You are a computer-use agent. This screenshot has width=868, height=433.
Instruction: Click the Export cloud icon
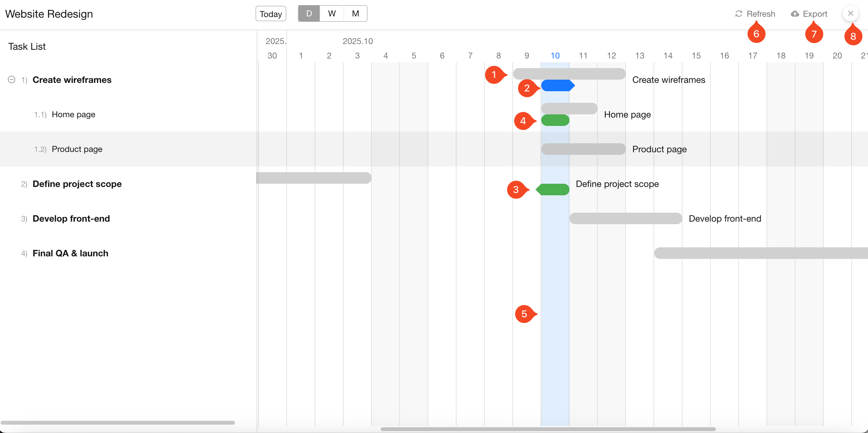(x=795, y=14)
